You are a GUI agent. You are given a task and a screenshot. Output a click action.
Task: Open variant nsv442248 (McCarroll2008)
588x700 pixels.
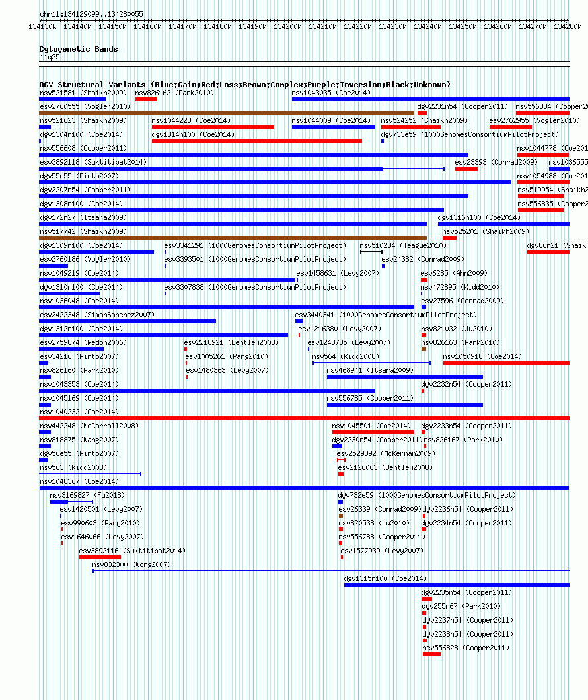click(x=89, y=426)
